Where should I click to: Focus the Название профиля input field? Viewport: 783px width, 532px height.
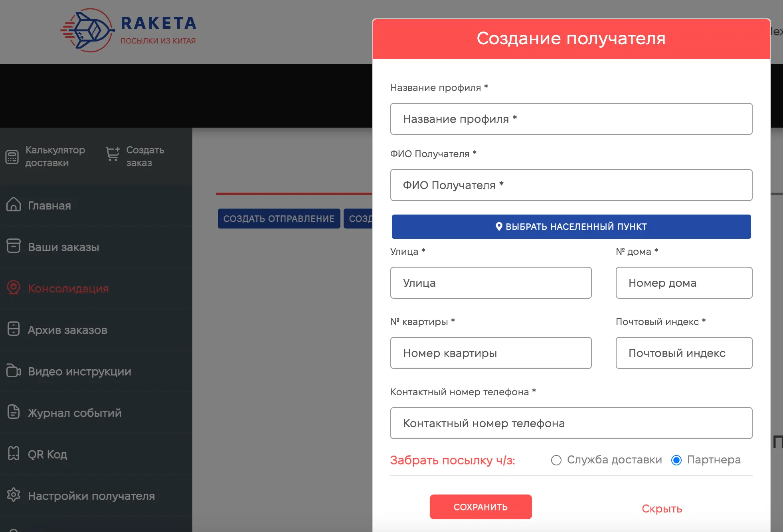pos(571,119)
